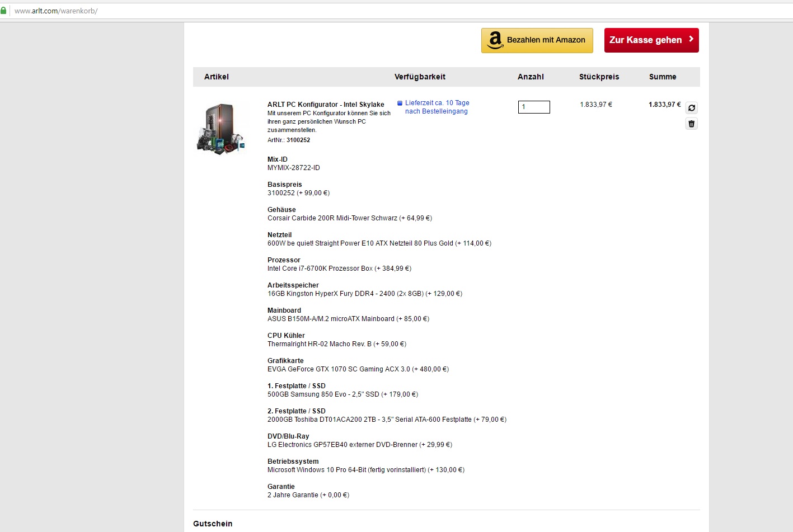Click the Stückpreis column header
The width and height of the screenshot is (793, 532).
coord(599,77)
